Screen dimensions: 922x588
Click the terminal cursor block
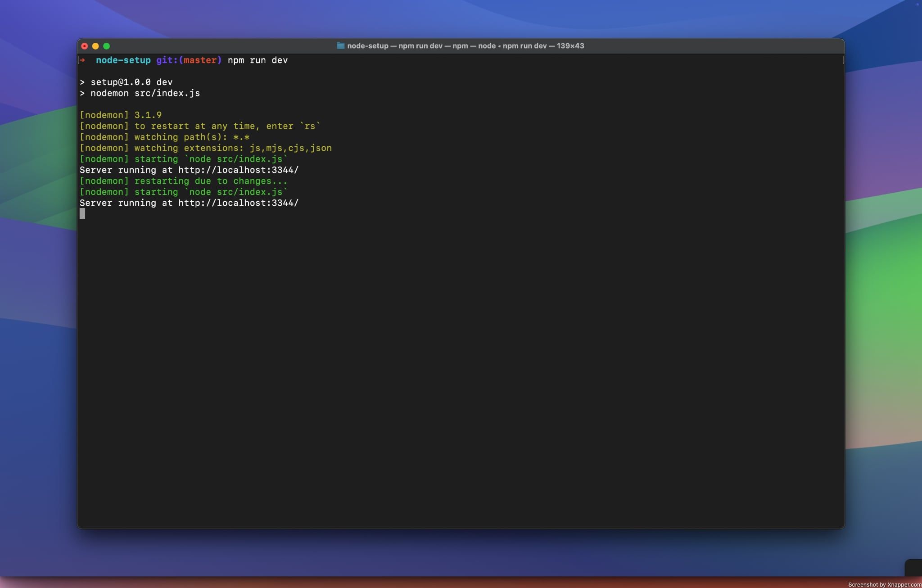[83, 214]
